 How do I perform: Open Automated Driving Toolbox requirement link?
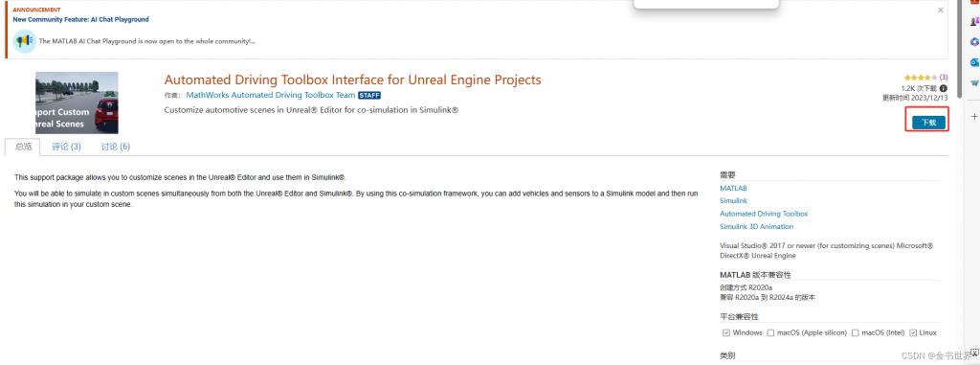(764, 214)
